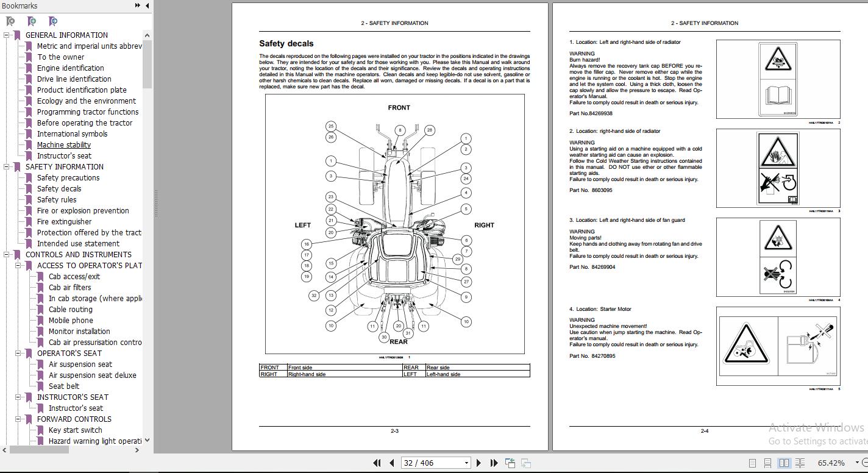Toggle the highlighted two-page view mode
Viewport: 868px width, 473px height.
784,463
